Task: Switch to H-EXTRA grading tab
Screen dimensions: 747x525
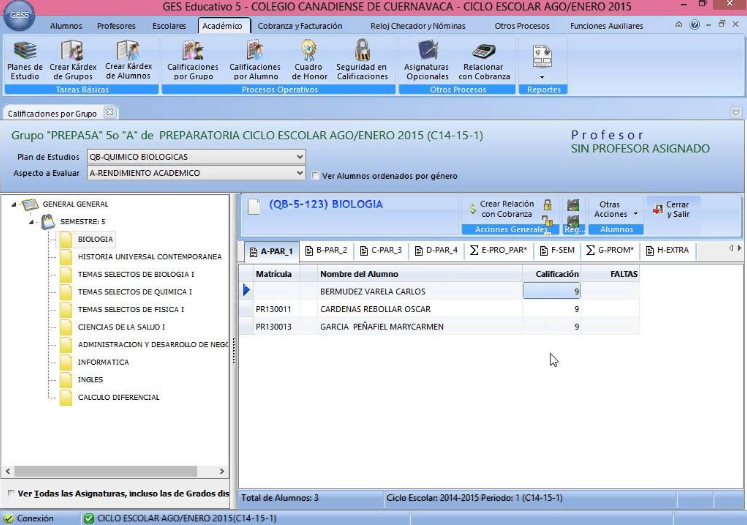Action: [667, 251]
